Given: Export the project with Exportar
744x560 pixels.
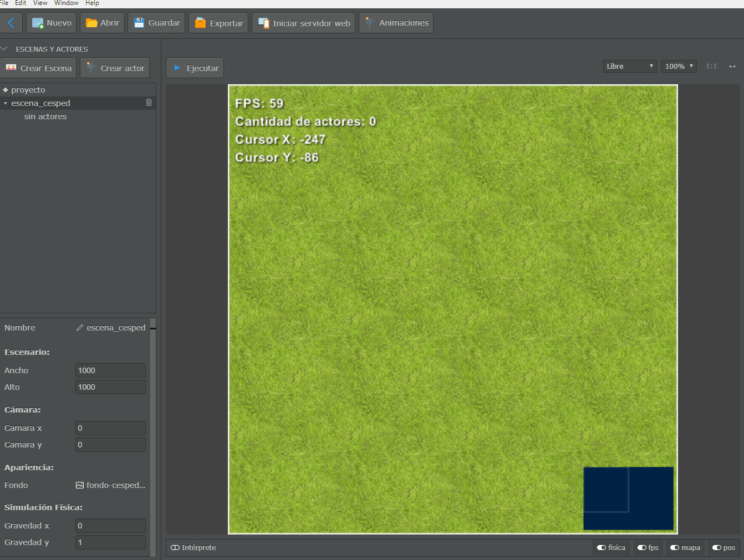Looking at the screenshot, I should pyautogui.click(x=218, y=23).
